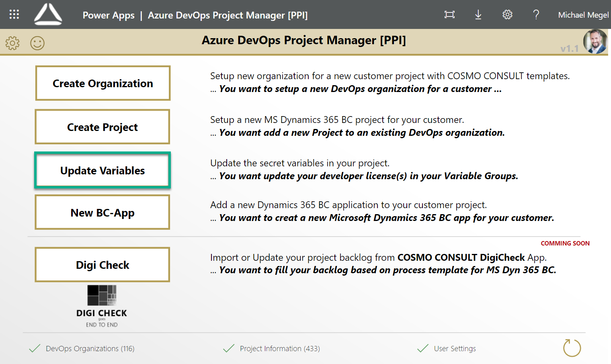The width and height of the screenshot is (611, 364).
Task: Click the Create Organization button
Action: click(103, 83)
